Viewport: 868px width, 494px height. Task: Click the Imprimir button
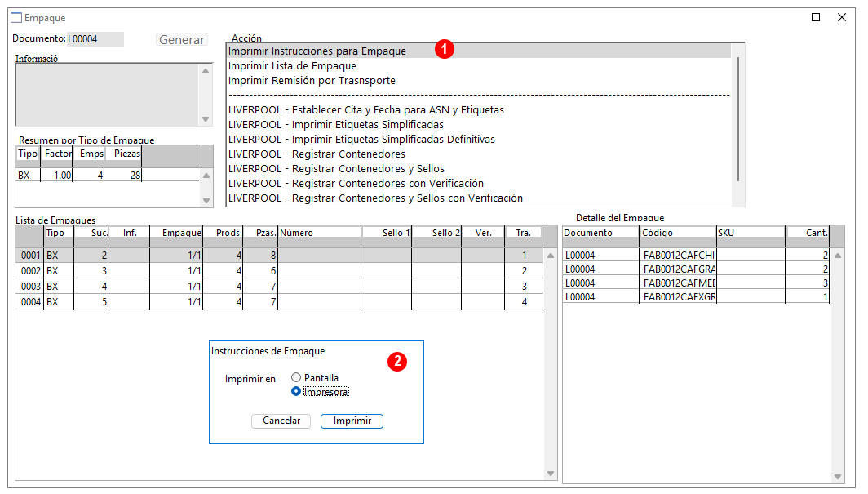(352, 421)
